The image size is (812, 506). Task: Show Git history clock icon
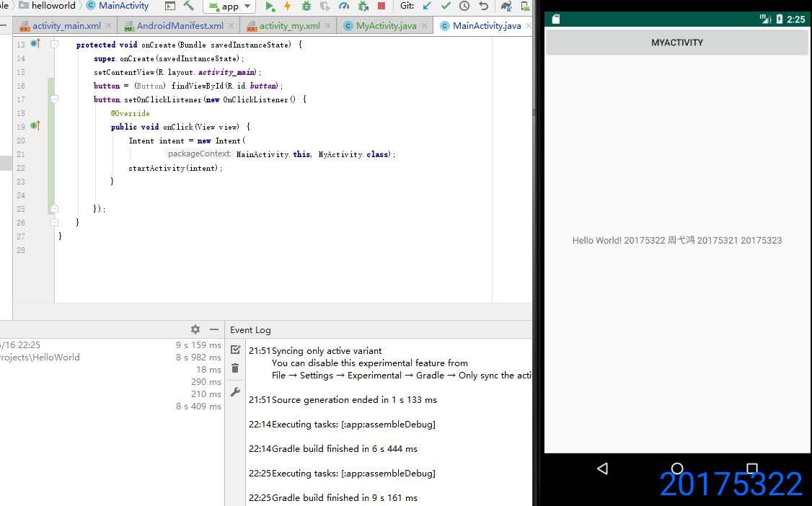click(464, 6)
